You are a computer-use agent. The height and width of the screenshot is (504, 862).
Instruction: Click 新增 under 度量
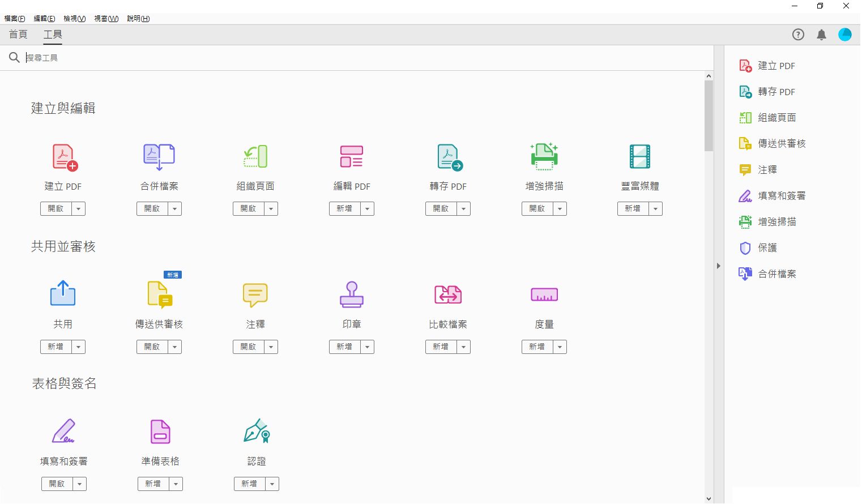click(537, 347)
